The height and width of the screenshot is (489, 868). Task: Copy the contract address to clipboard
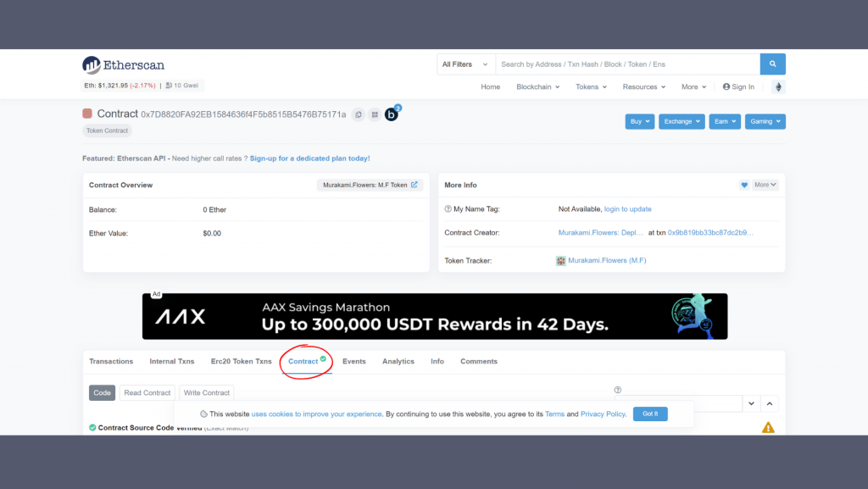(x=359, y=114)
